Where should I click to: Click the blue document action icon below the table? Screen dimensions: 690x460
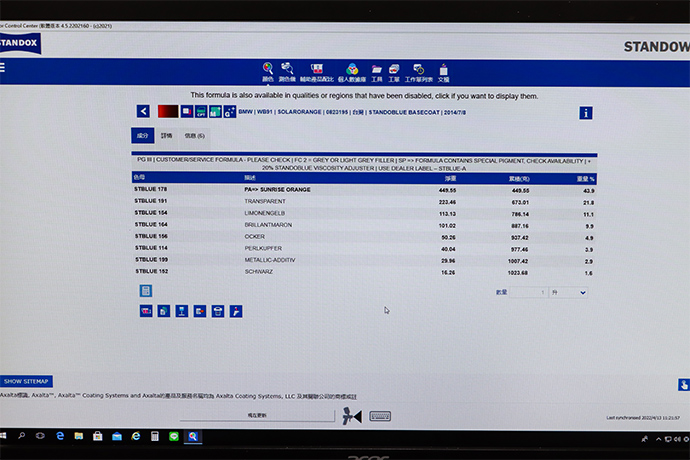[x=164, y=311]
